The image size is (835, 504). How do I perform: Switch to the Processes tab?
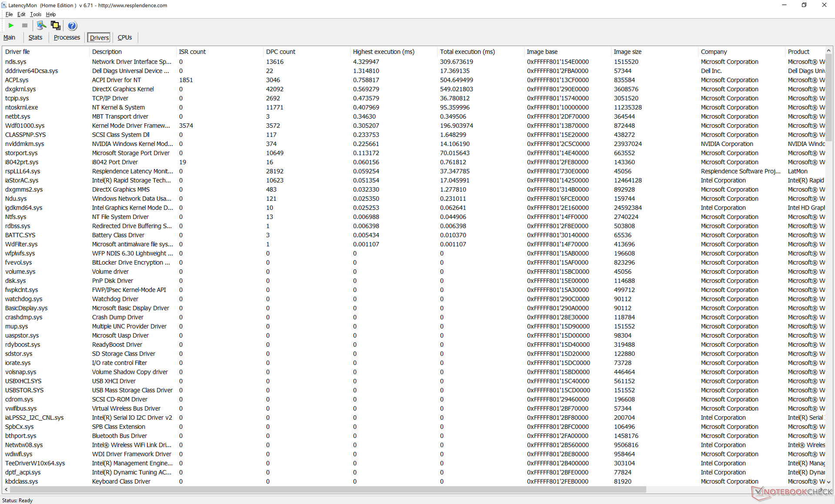click(x=67, y=37)
